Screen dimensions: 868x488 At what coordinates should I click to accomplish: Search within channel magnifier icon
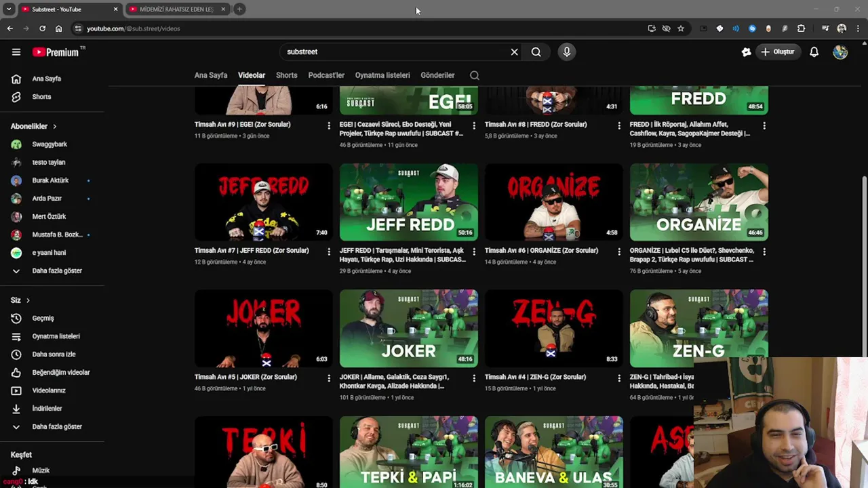point(475,75)
